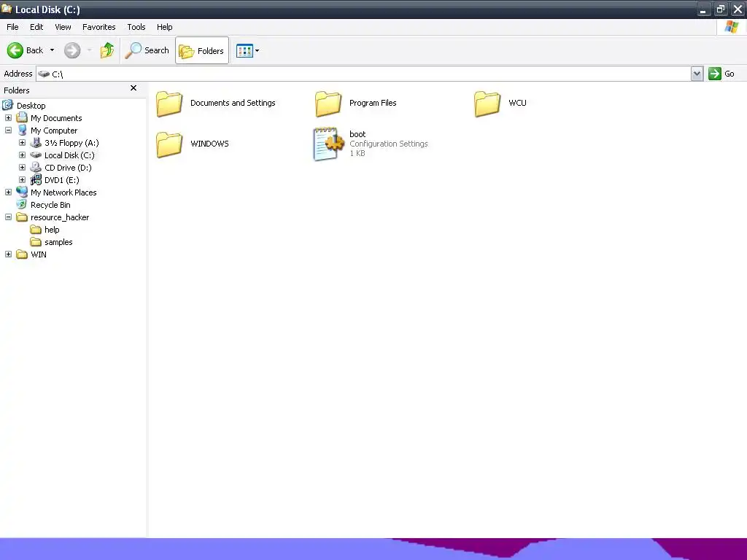This screenshot has width=747, height=560.
Task: Expand the DVD1 (E:) node
Action: 22,179
